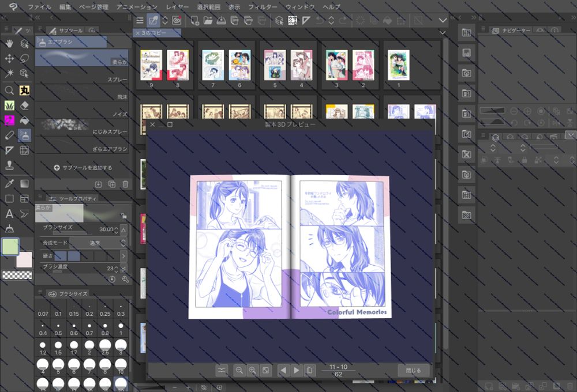Select the Auto Select magic wand tool
The width and height of the screenshot is (577, 392).
pos(9,73)
